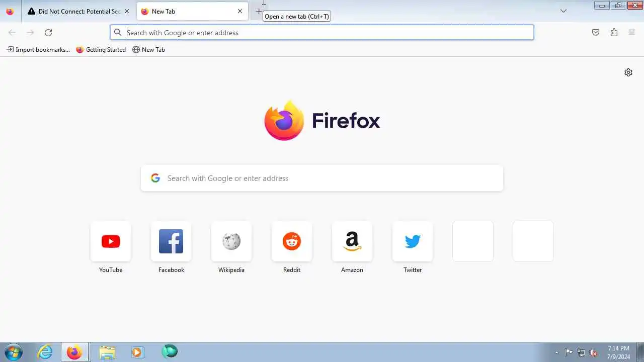Click the muted volume tray icon
This screenshot has height=362, width=644.
(x=594, y=352)
